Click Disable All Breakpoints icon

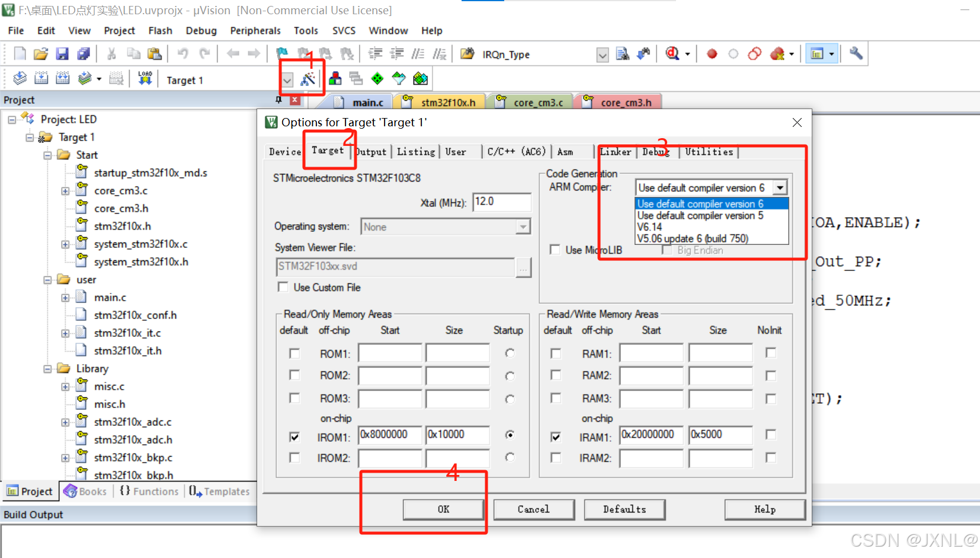click(754, 54)
